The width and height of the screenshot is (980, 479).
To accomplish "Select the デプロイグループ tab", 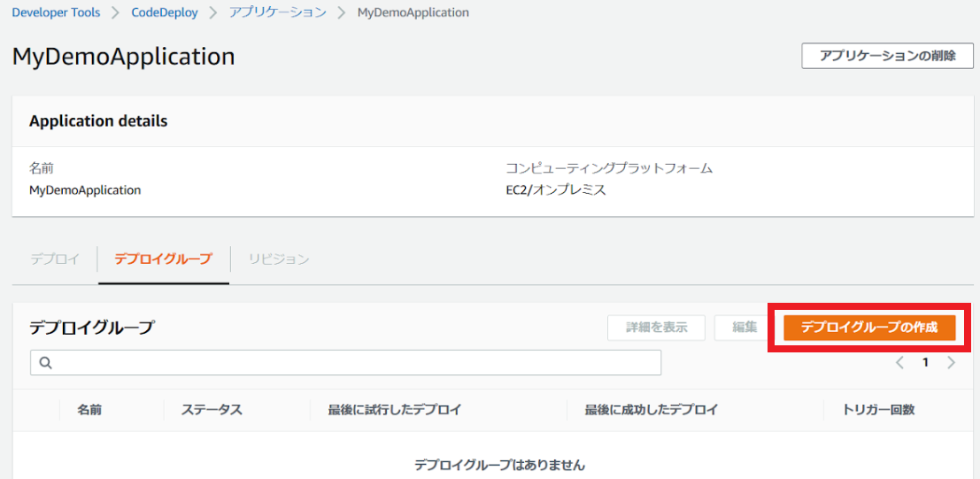I will point(163,259).
